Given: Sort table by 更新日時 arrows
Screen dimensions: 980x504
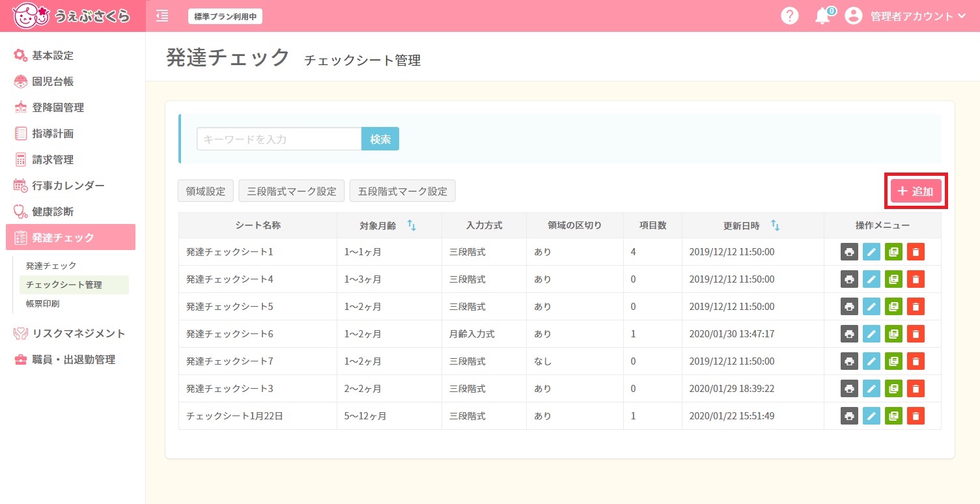Looking at the screenshot, I should (775, 225).
